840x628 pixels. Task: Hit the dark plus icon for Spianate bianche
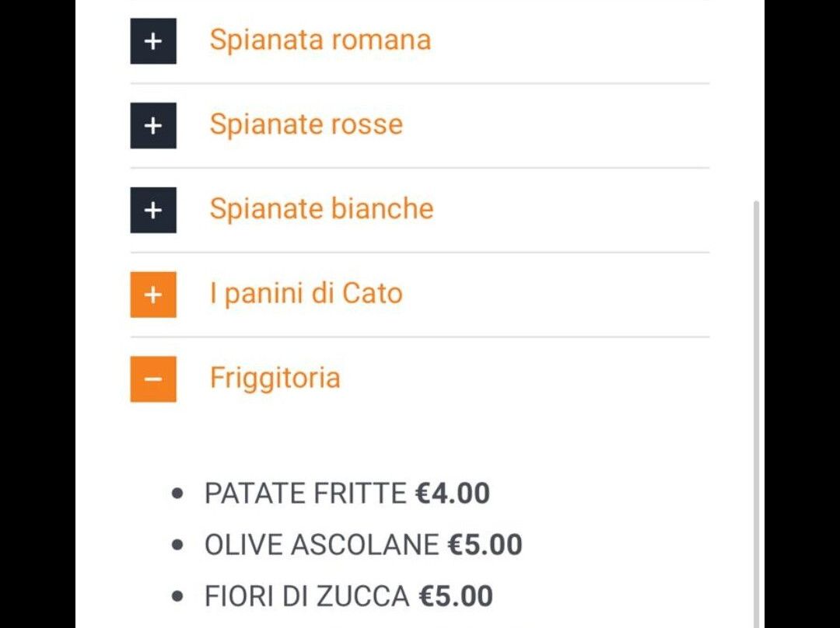[x=153, y=210]
